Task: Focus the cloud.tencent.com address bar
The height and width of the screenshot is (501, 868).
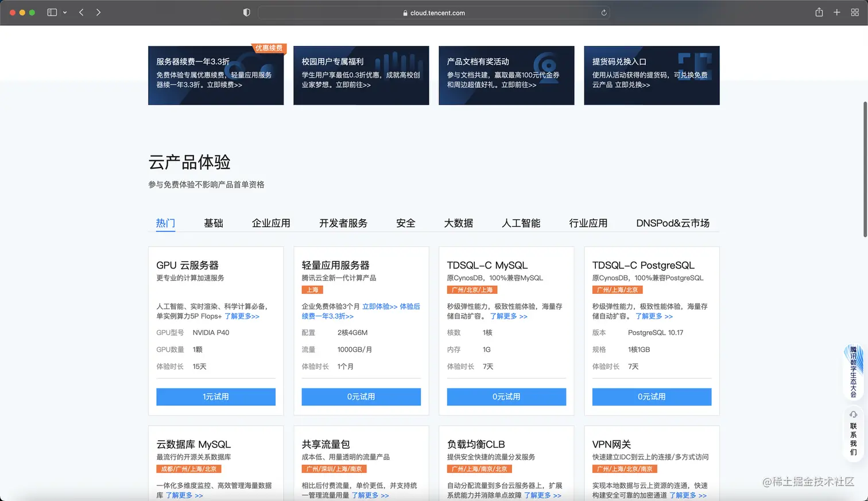Action: point(433,13)
